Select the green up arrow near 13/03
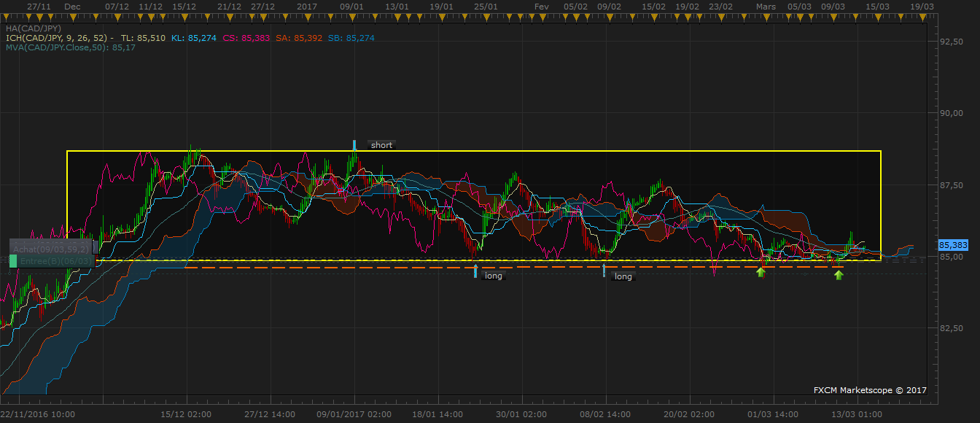This screenshot has width=980, height=423. pyautogui.click(x=839, y=275)
